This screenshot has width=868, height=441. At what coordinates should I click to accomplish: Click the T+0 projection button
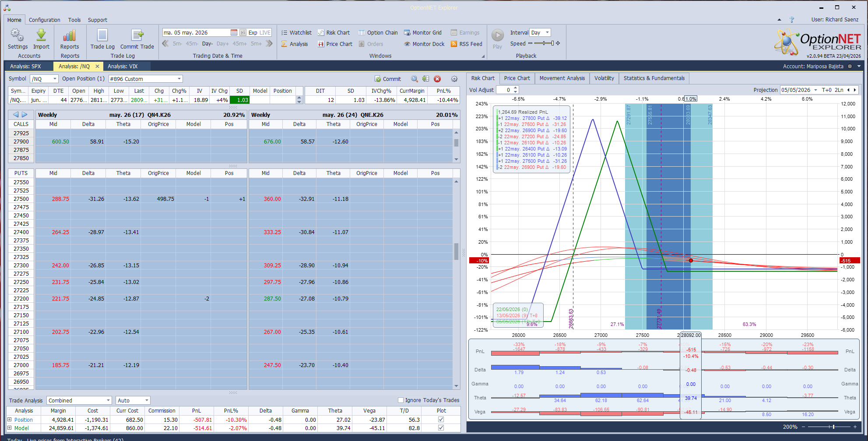(x=826, y=90)
